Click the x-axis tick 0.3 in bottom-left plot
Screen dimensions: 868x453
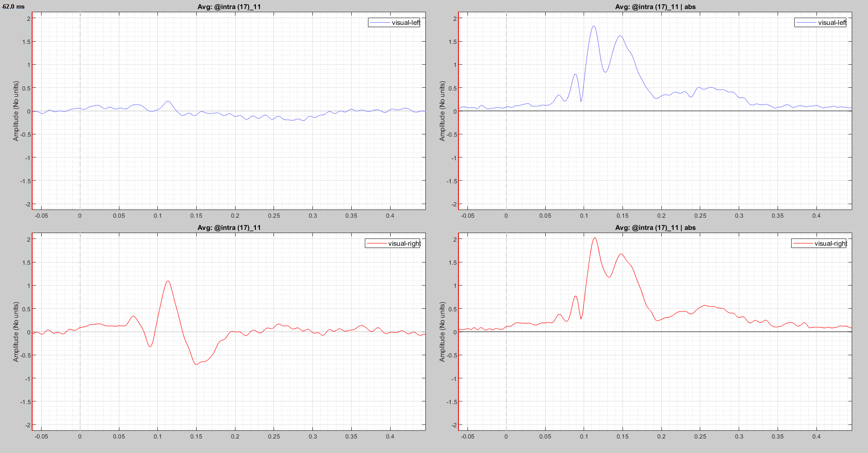(x=313, y=437)
